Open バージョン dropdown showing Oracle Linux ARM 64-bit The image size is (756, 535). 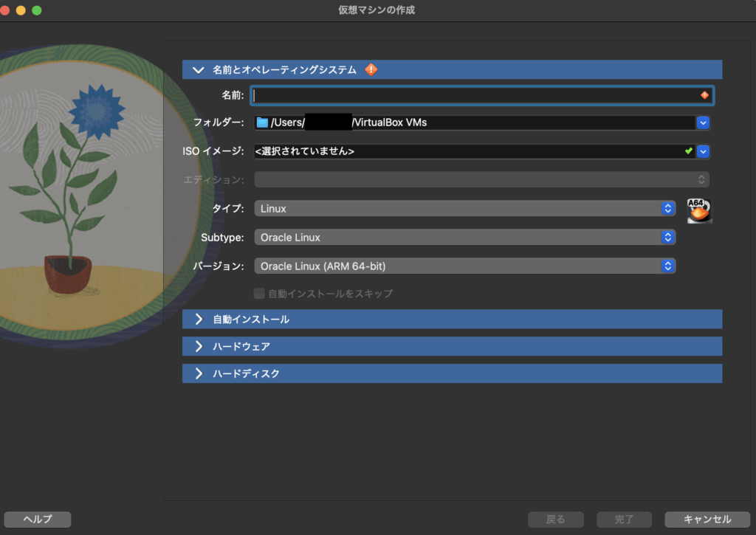click(x=464, y=266)
